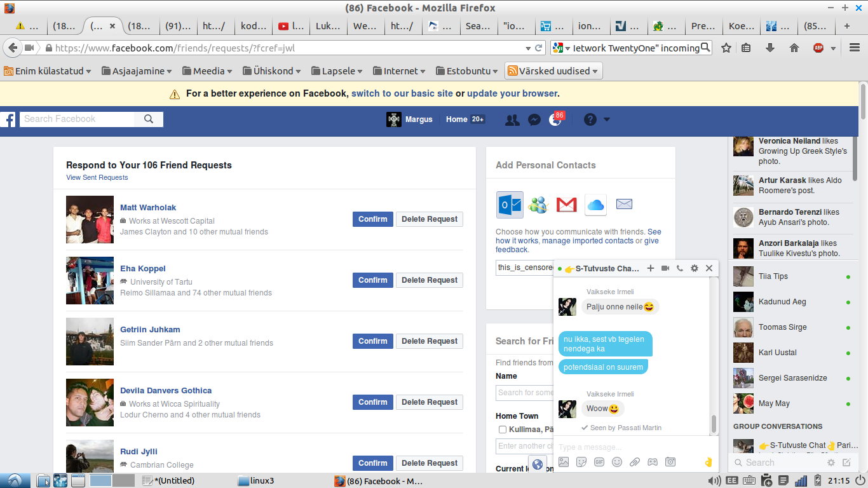Add people to chat with plus icon
868x488 pixels.
pos(651,269)
